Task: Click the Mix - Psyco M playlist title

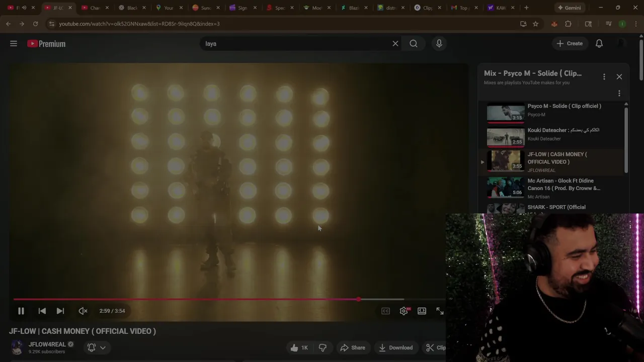Action: click(x=533, y=73)
